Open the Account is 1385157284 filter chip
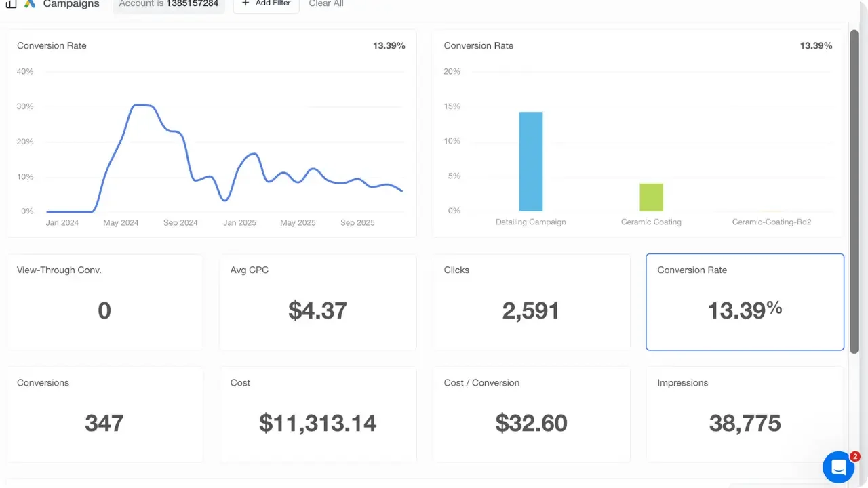The height and width of the screenshot is (488, 868). point(168,3)
